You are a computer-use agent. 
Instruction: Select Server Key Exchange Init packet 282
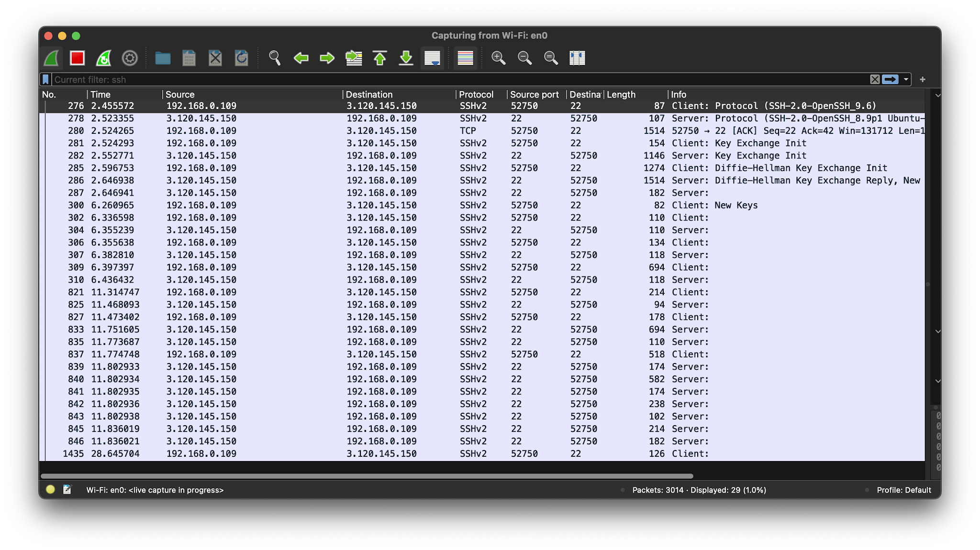click(482, 155)
